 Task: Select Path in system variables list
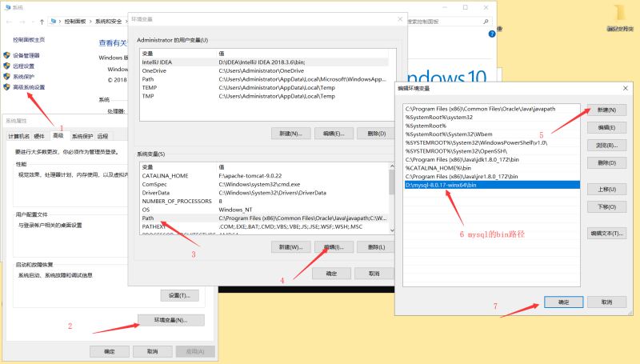point(149,218)
